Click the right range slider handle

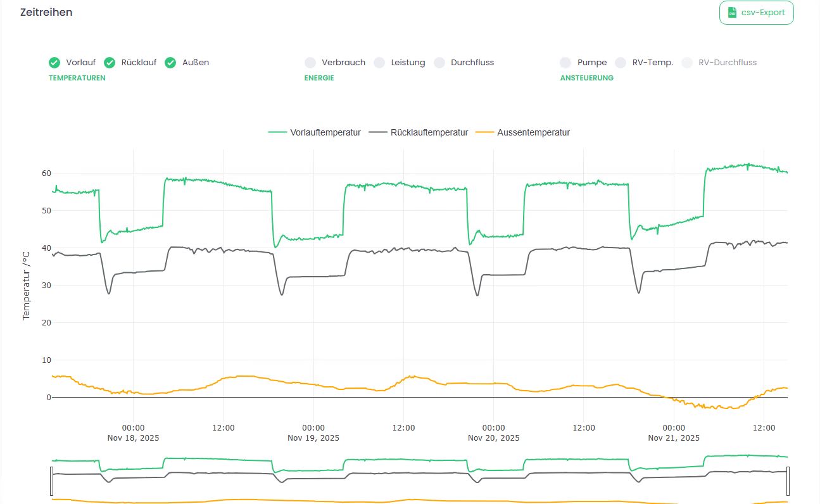tap(788, 481)
